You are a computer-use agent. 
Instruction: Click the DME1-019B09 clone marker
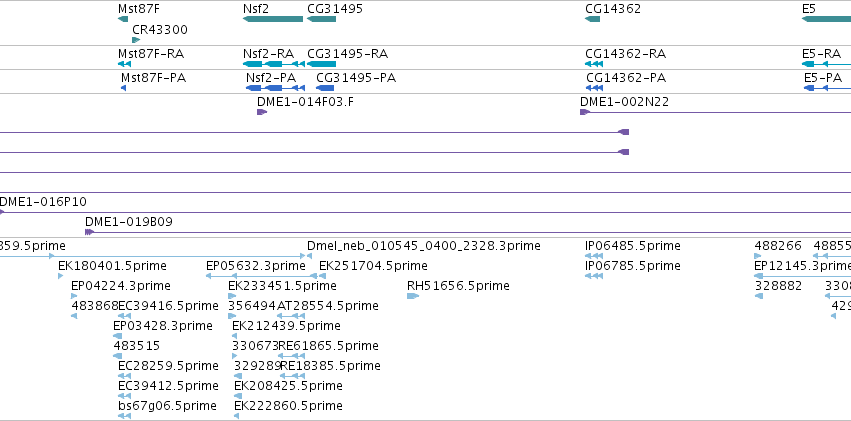[x=90, y=232]
